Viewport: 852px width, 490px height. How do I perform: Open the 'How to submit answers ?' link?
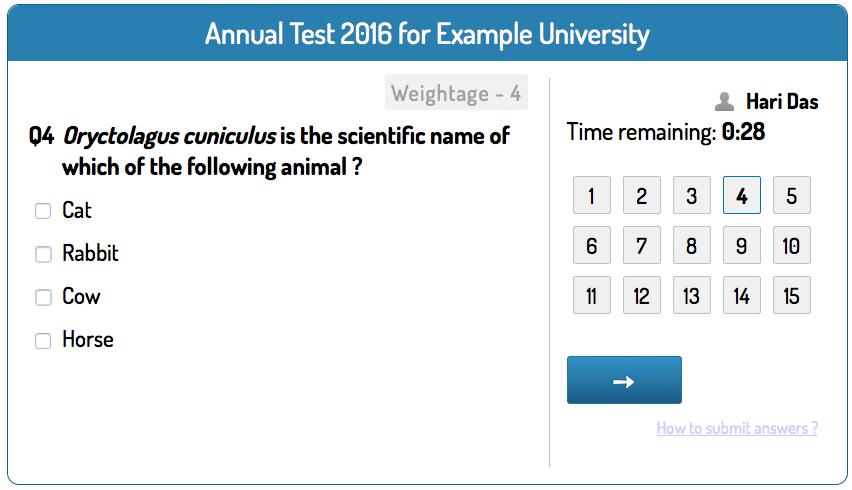737,428
